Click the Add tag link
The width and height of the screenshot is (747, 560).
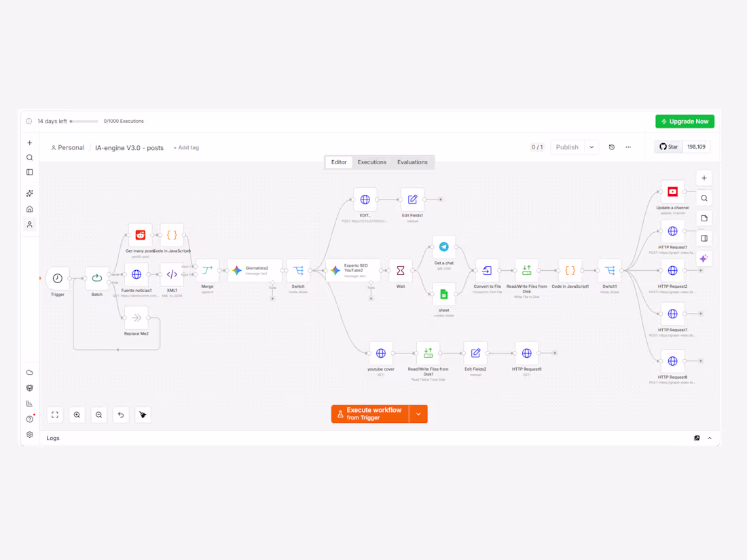[x=186, y=147]
